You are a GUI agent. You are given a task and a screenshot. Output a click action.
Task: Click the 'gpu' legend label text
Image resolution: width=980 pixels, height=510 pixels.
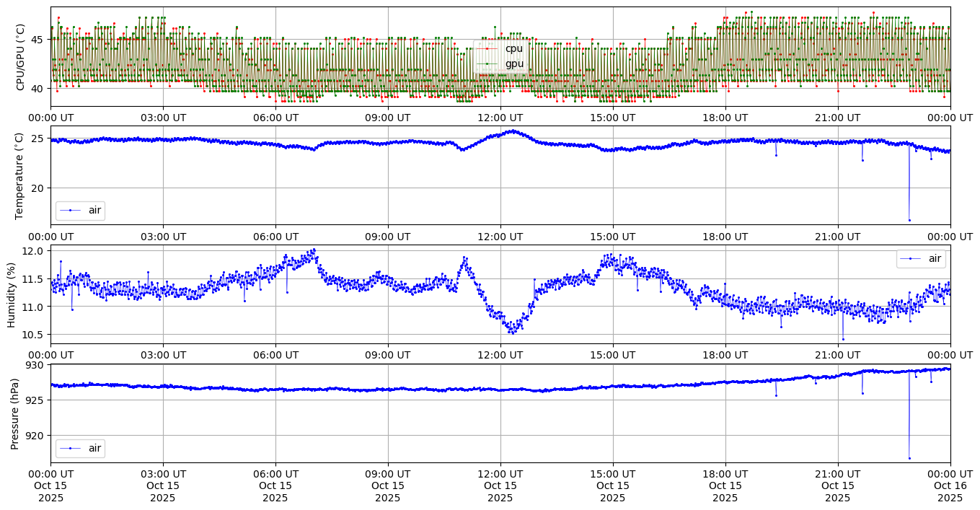click(x=514, y=64)
